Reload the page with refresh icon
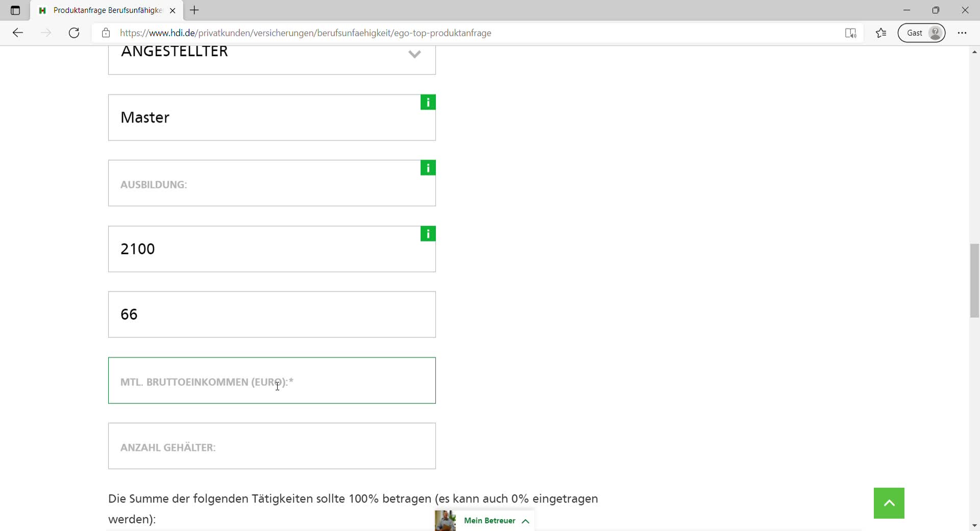 [x=74, y=33]
